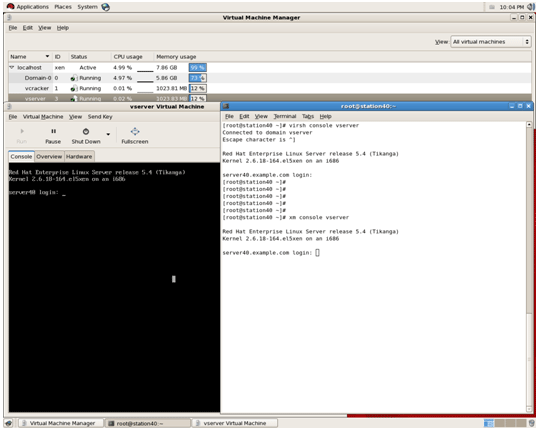This screenshot has height=431, width=539.
Task: Open the Shut Down dropdown arrow
Action: tap(108, 134)
